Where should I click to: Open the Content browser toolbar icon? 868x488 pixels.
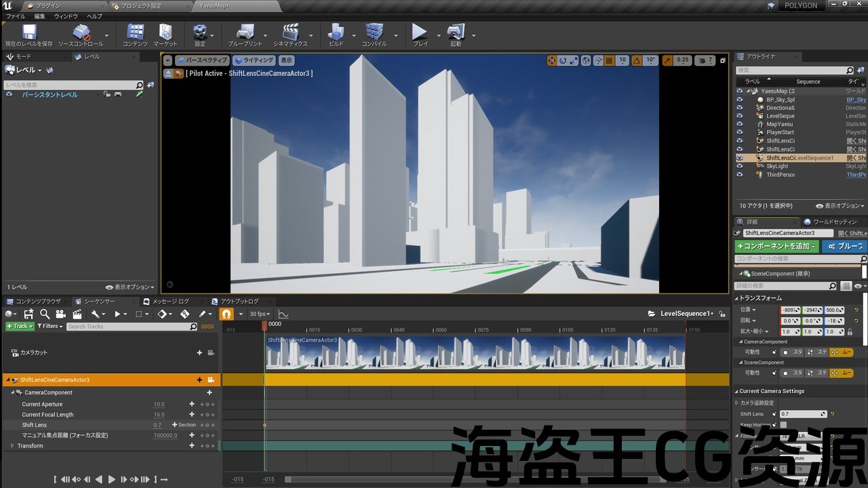(x=136, y=33)
